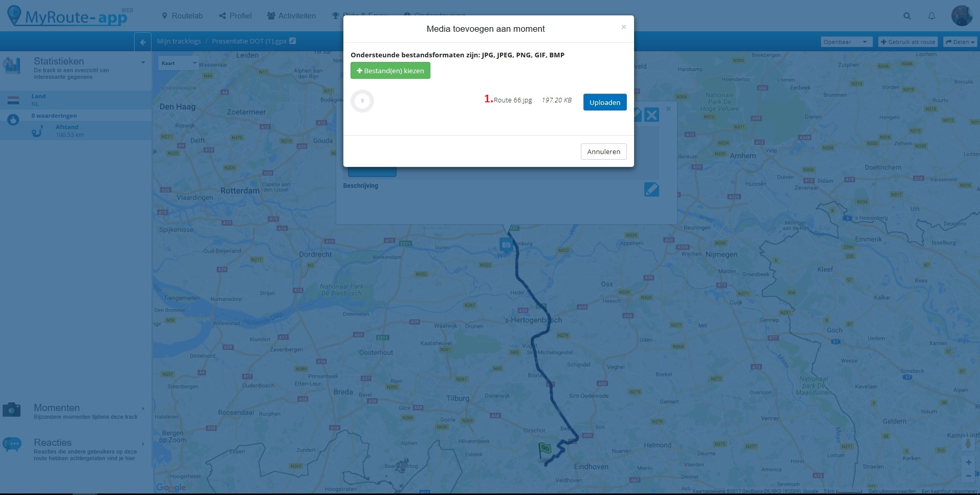The height and width of the screenshot is (495, 980).
Task: Click the circular upload progress indicator
Action: [x=362, y=101]
